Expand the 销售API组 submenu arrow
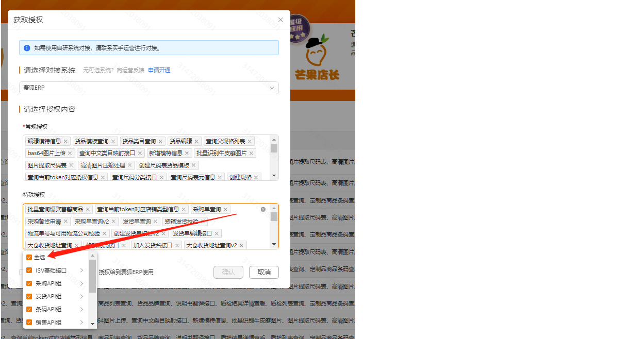The height and width of the screenshot is (339, 644). click(81, 323)
